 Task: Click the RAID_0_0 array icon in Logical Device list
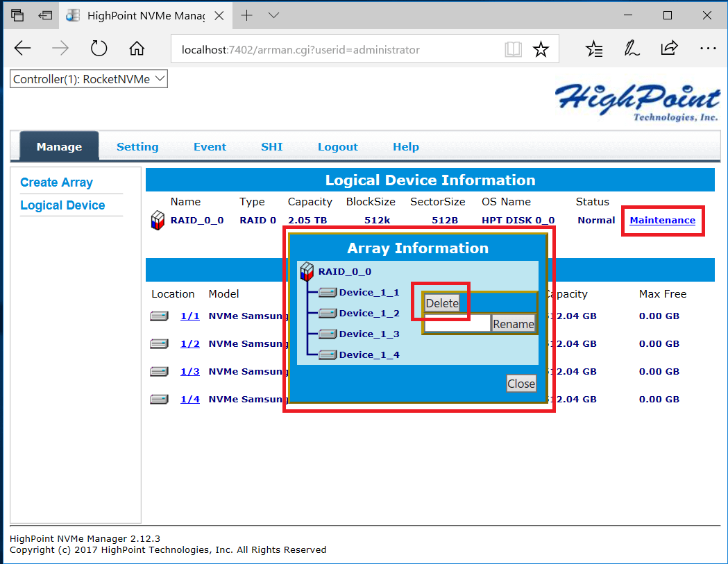point(158,221)
